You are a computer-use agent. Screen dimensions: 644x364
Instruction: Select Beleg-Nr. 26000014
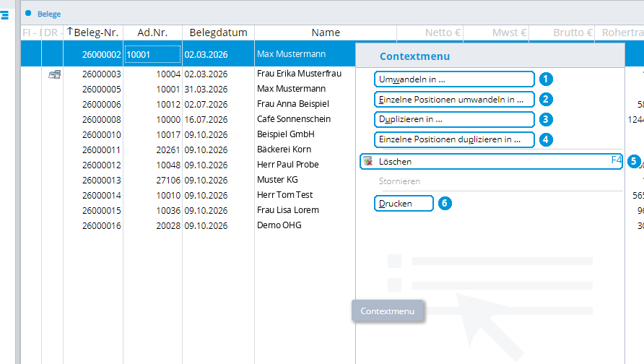[x=102, y=196]
